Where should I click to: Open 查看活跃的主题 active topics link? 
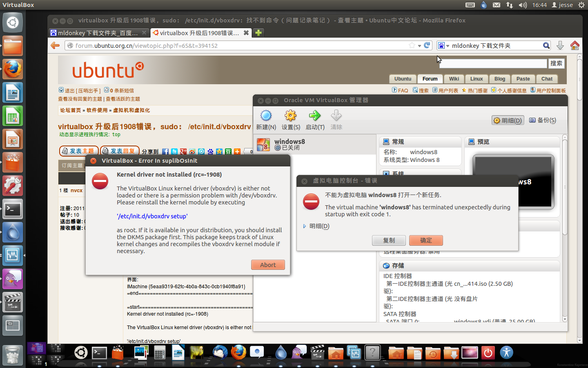tap(123, 99)
